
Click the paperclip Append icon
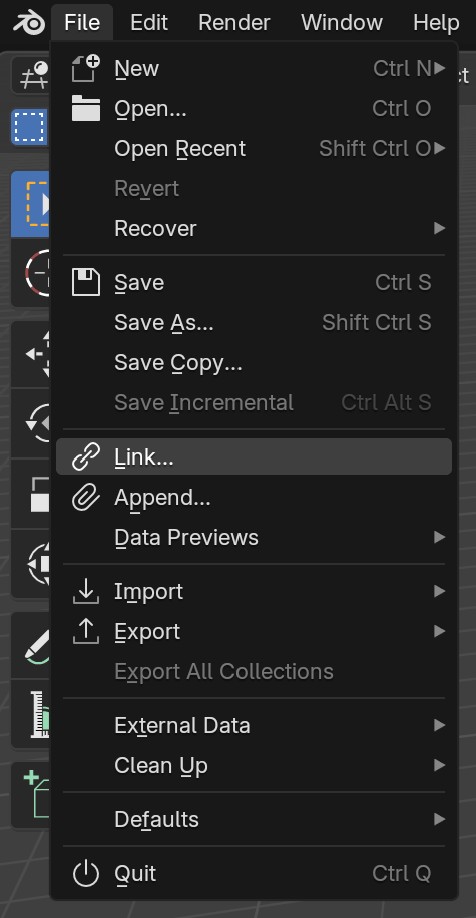[86, 497]
